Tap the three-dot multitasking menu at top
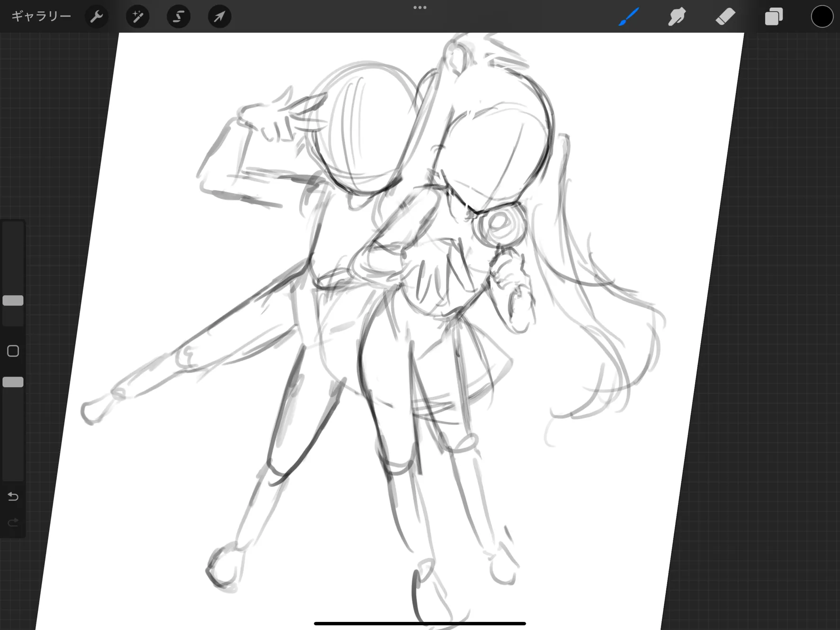 pyautogui.click(x=420, y=8)
